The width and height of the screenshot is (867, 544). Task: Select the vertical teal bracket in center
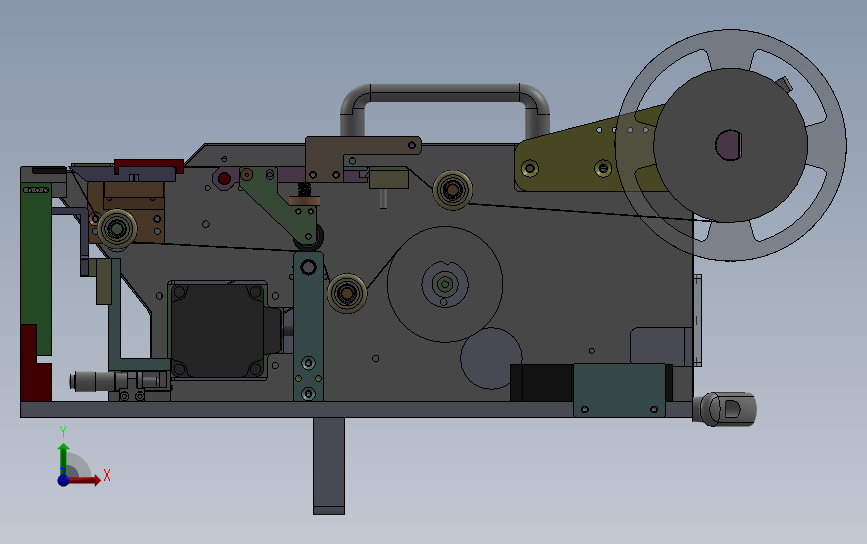pyautogui.click(x=308, y=326)
